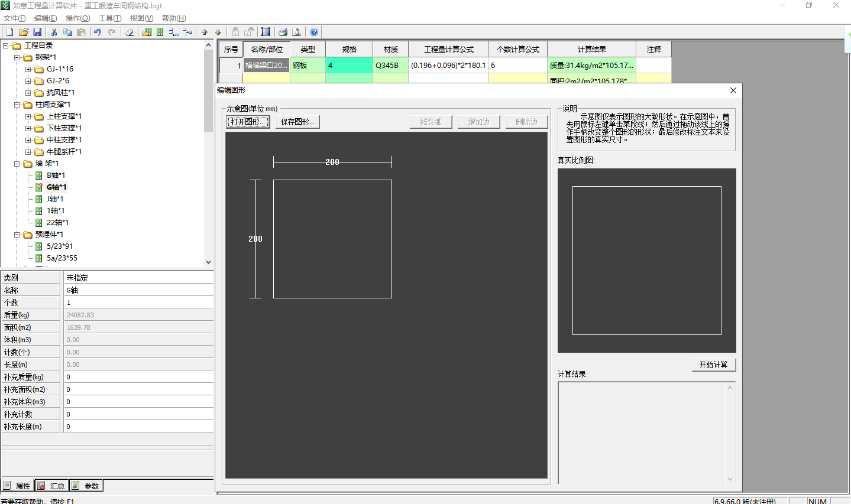Click the 打开图形... button
This screenshot has height=504, width=851.
click(248, 122)
